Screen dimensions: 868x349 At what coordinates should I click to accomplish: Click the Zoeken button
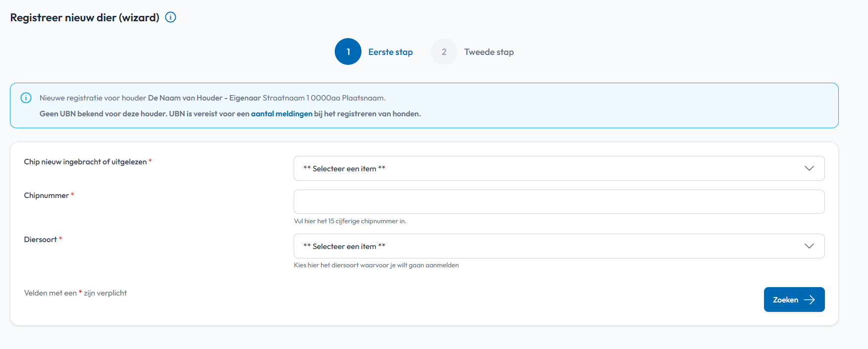coord(794,299)
